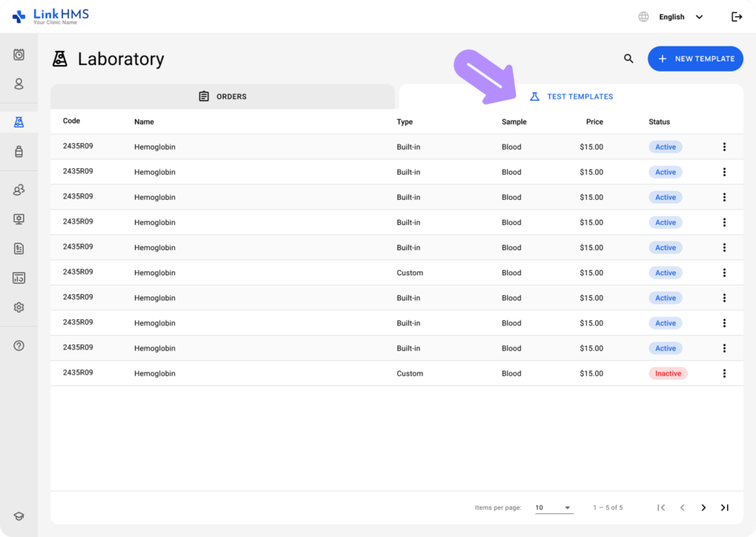Open the settings gear in the sidebar
This screenshot has width=756, height=537.
pyautogui.click(x=18, y=307)
